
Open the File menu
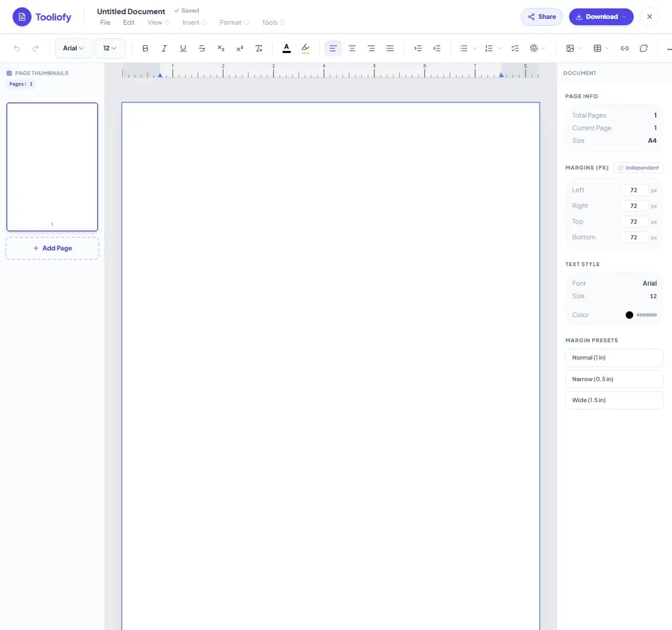point(105,23)
